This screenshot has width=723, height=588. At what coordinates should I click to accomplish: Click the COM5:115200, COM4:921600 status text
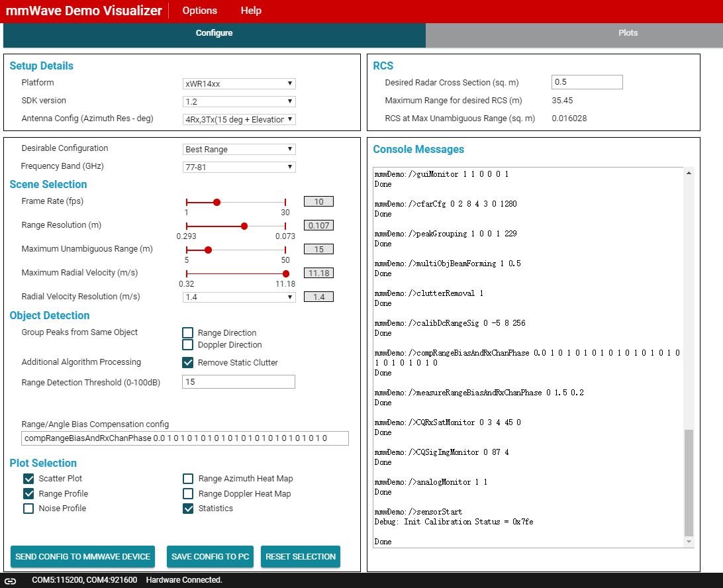(84, 580)
